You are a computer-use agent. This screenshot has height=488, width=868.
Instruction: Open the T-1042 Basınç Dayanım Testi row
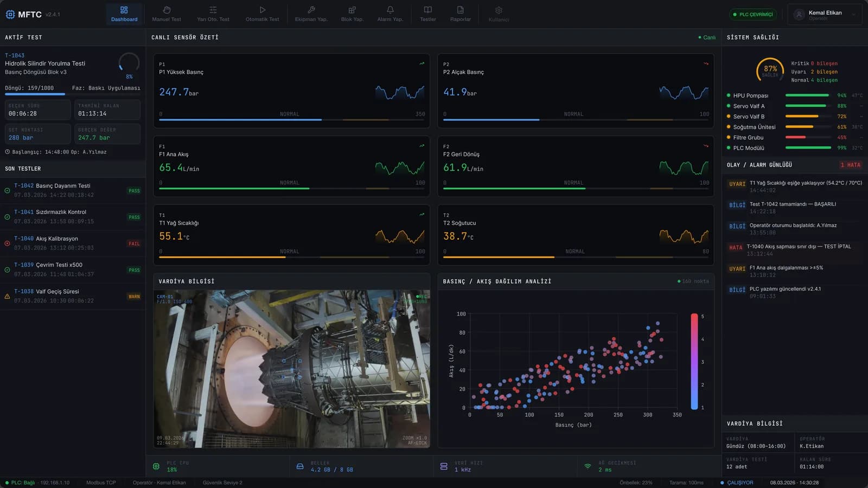pyautogui.click(x=73, y=190)
